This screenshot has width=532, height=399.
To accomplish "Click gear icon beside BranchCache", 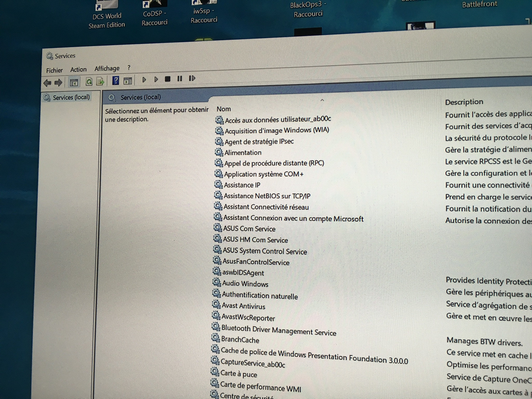I will [x=215, y=338].
